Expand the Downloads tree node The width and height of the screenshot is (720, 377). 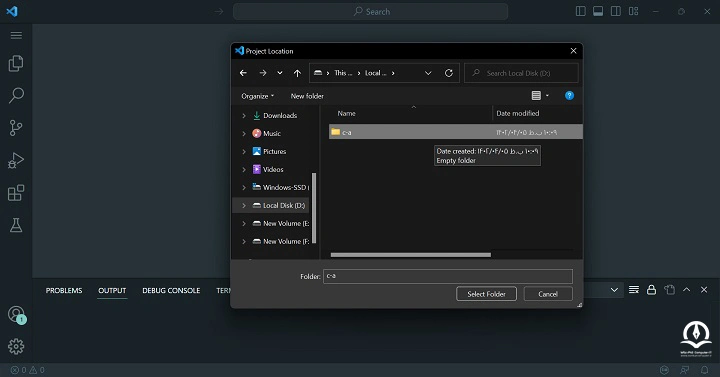[x=244, y=116]
